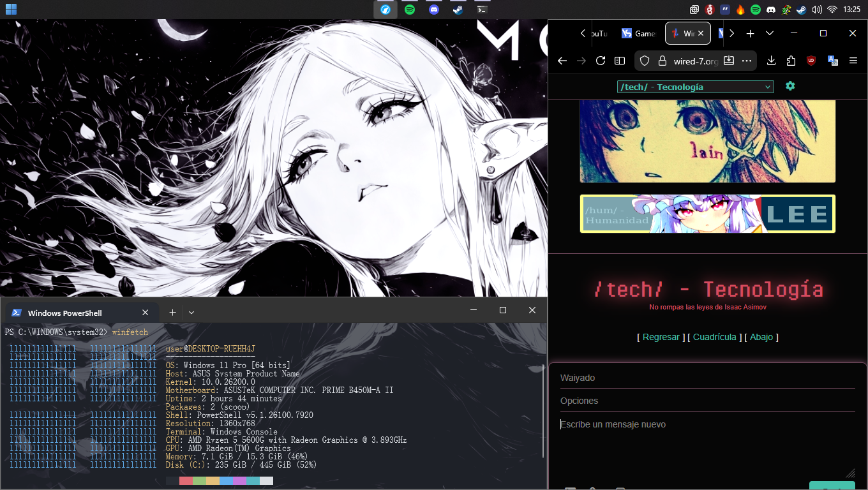Open the browser extensions puzzle icon
The height and width of the screenshot is (490, 868).
coord(791,61)
